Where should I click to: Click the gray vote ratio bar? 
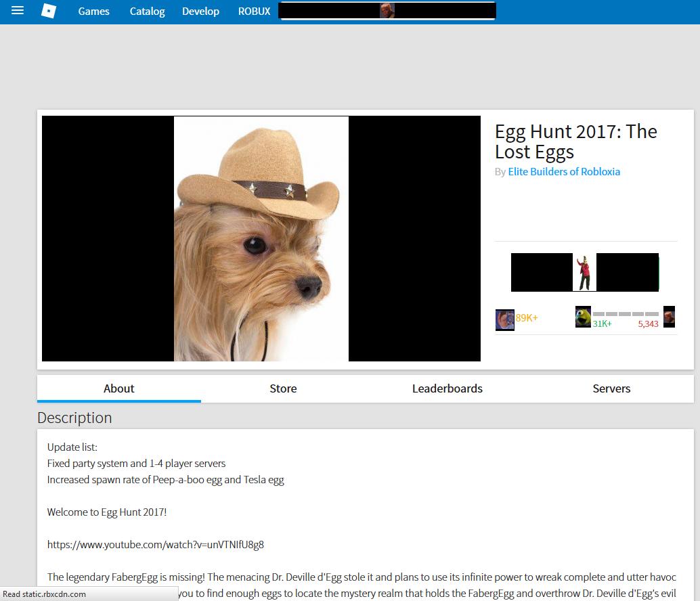click(x=625, y=314)
